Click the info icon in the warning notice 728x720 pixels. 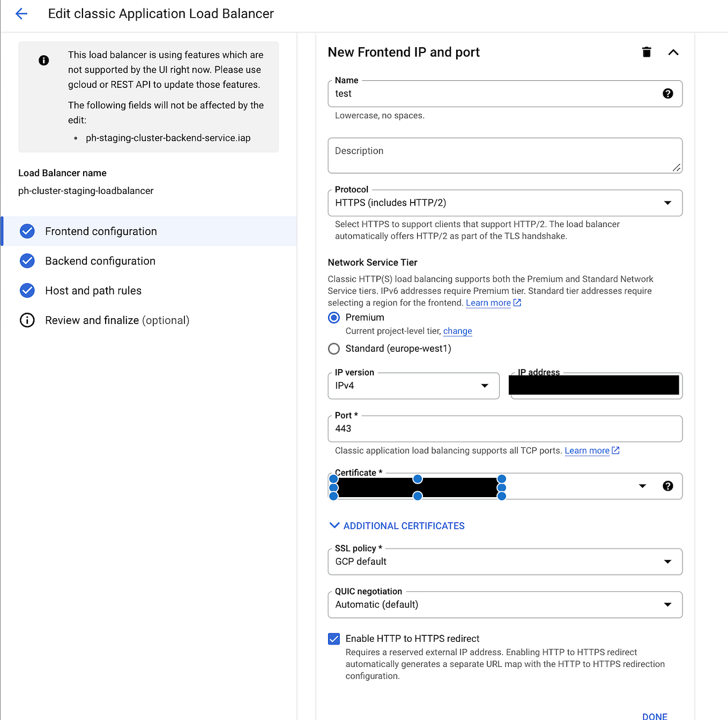click(x=43, y=60)
